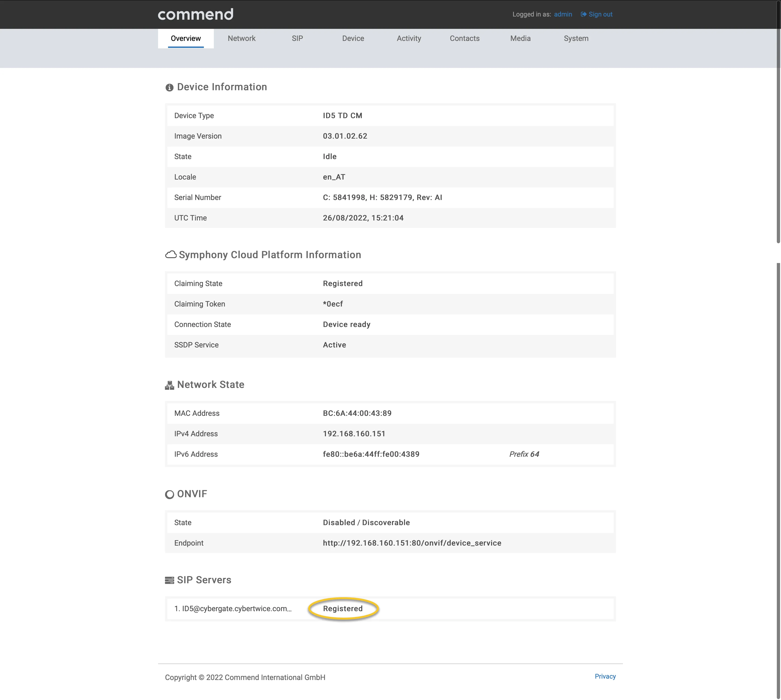Go to the System tab
This screenshot has height=700, width=781.
point(576,38)
